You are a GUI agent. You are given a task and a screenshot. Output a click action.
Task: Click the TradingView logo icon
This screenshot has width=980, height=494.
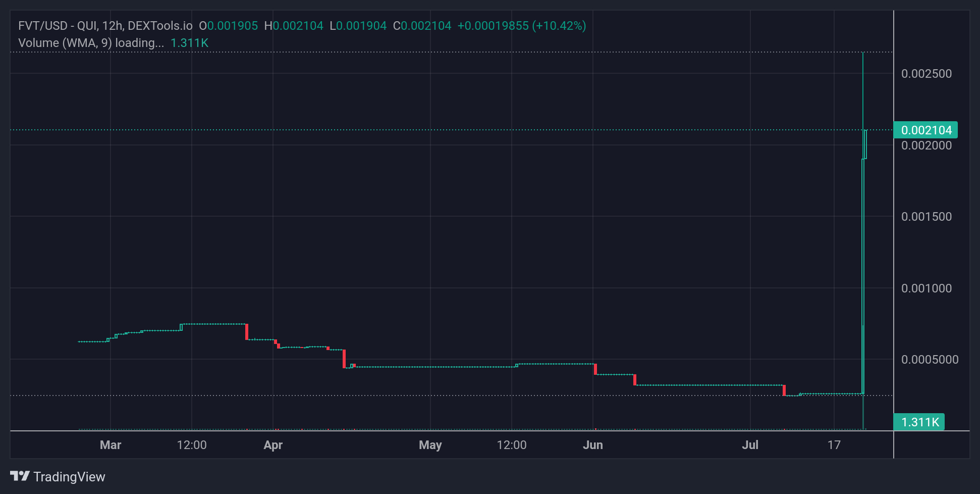point(20,476)
